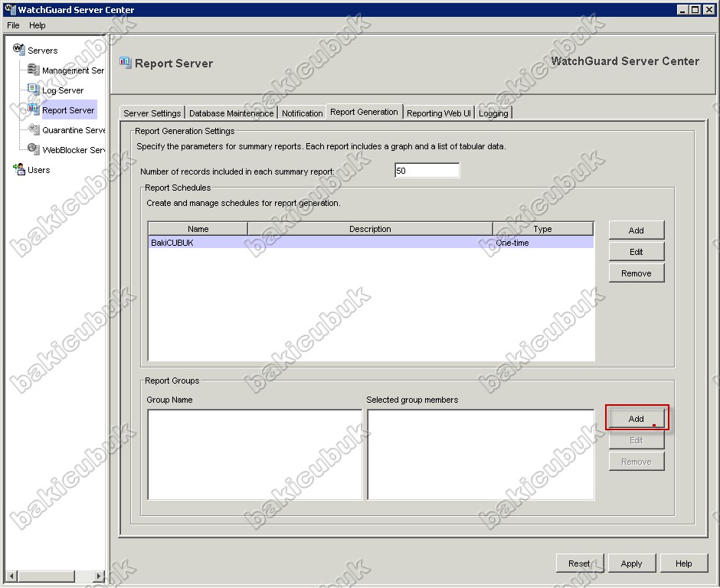Switch to the Logging tab

[x=493, y=113]
